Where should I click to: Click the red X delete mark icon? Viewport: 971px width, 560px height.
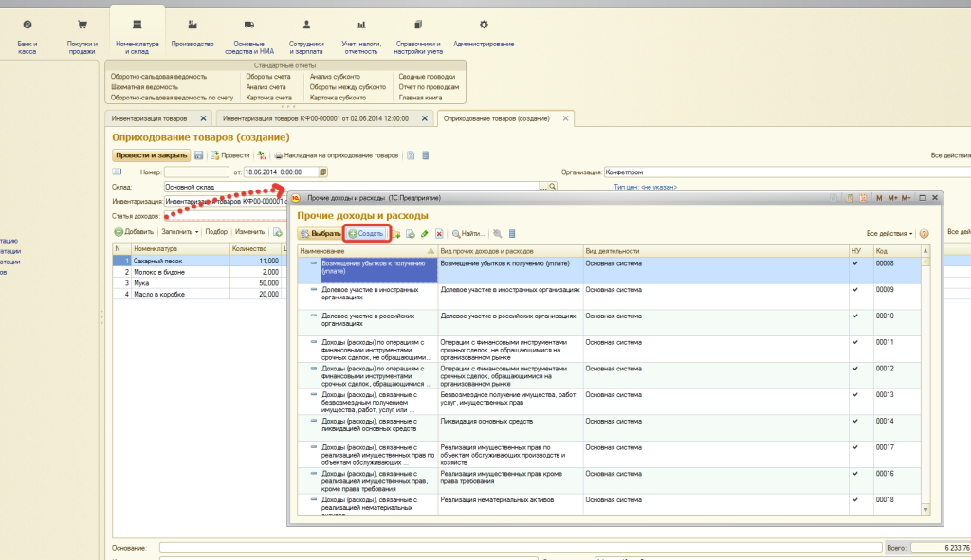coord(439,234)
